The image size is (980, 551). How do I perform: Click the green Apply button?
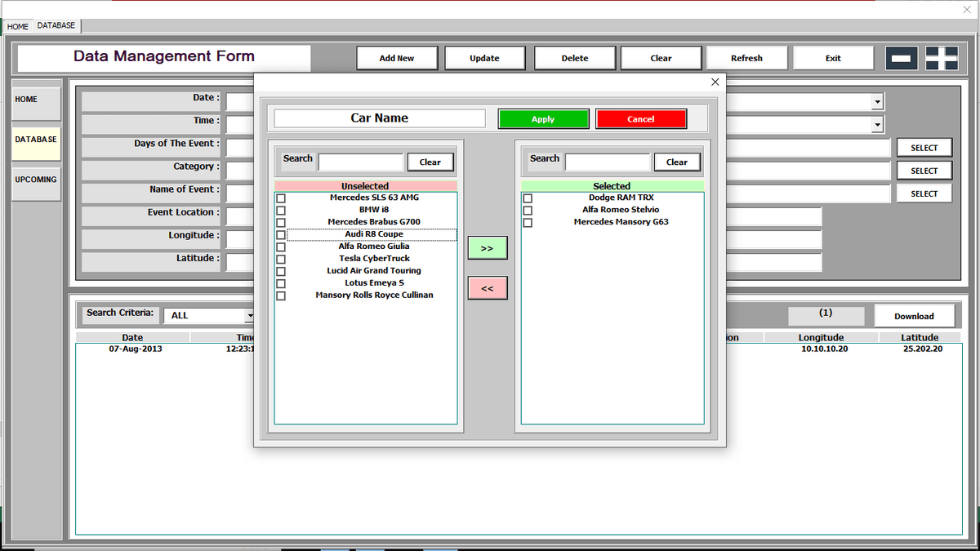point(543,119)
